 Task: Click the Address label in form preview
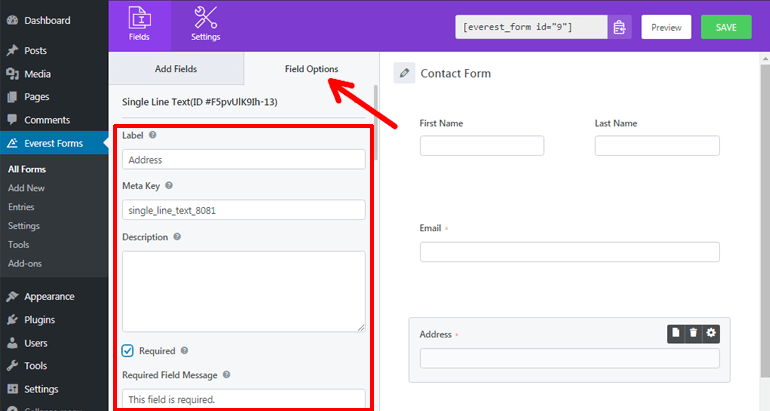436,334
